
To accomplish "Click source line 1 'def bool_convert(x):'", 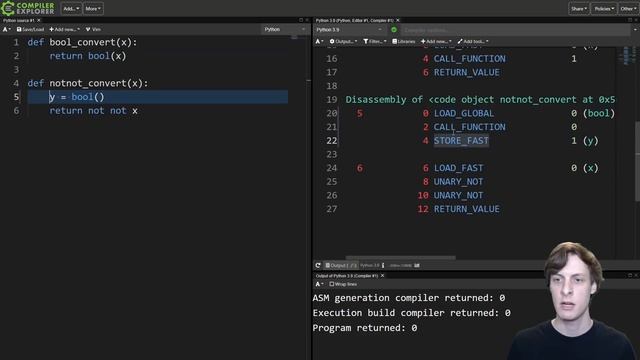I will 82,42.
